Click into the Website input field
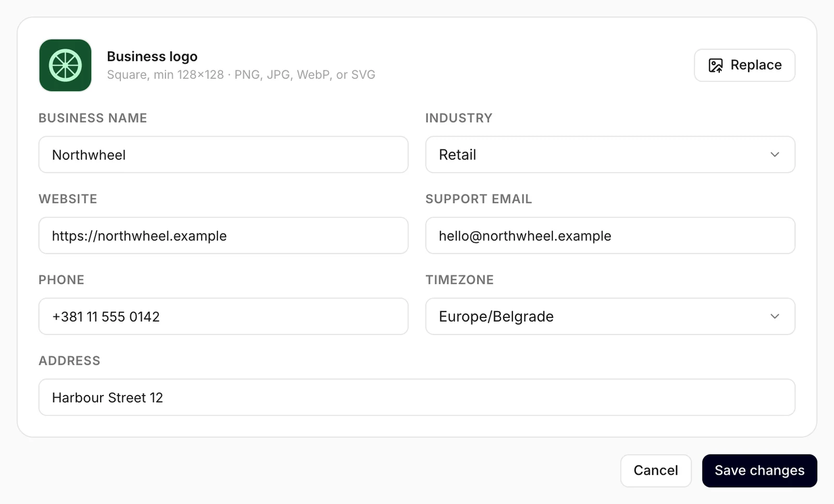 point(223,236)
